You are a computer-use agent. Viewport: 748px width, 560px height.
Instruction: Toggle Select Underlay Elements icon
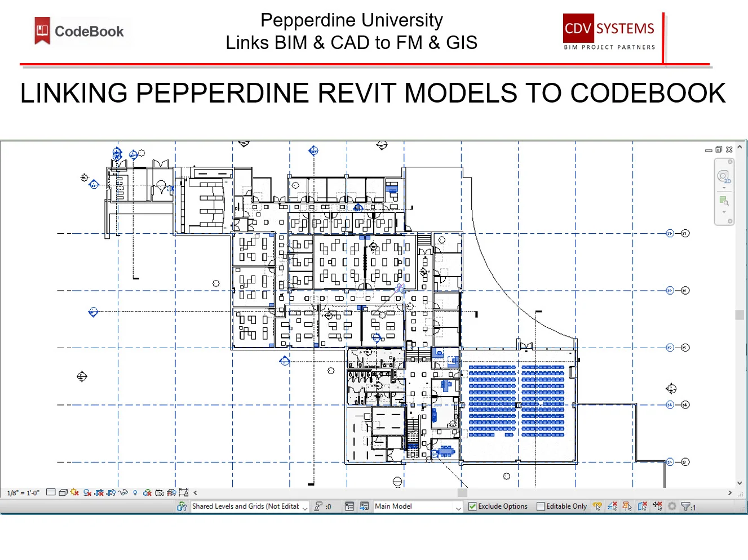coord(612,506)
